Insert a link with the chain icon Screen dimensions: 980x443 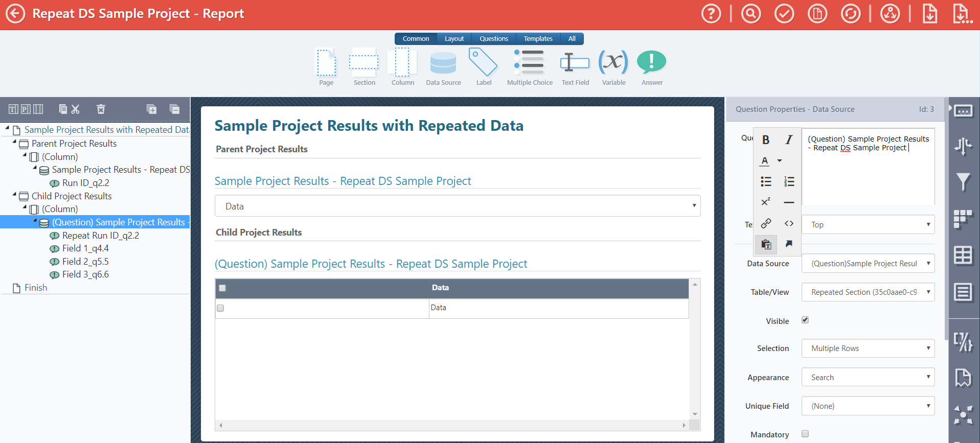(766, 223)
